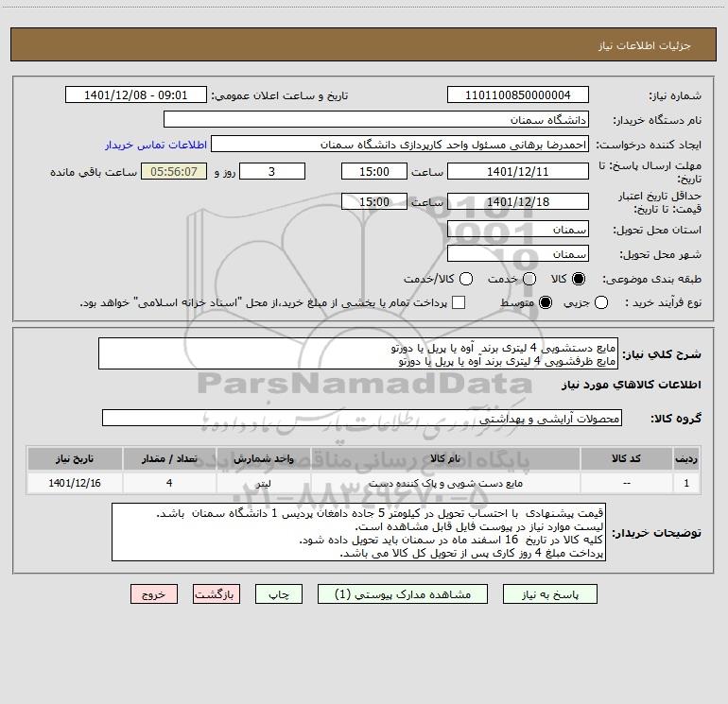This screenshot has width=728, height=704.
Task: Click the پاسخ به نیاز button
Action: (549, 594)
